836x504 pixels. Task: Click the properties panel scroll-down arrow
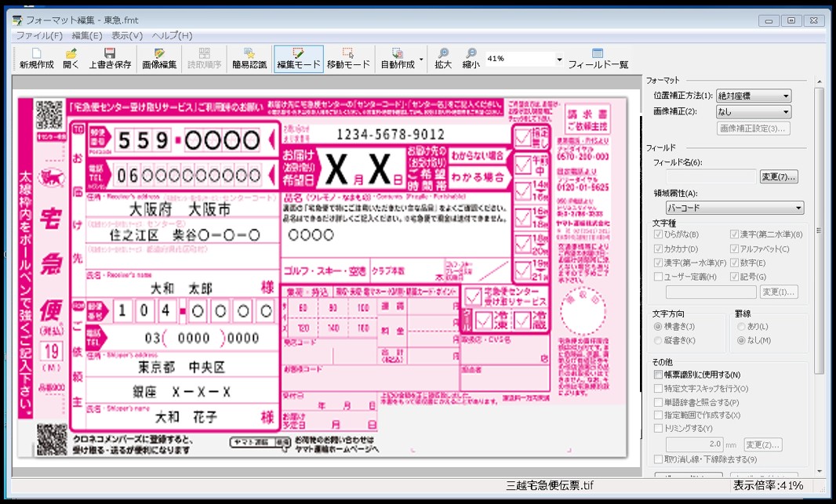pyautogui.click(x=820, y=472)
